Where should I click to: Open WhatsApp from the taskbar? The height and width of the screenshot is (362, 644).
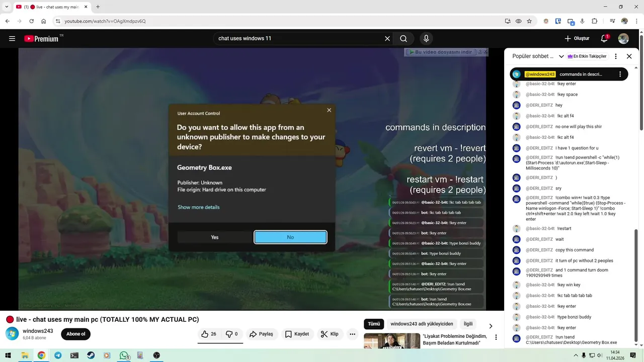click(x=124, y=355)
